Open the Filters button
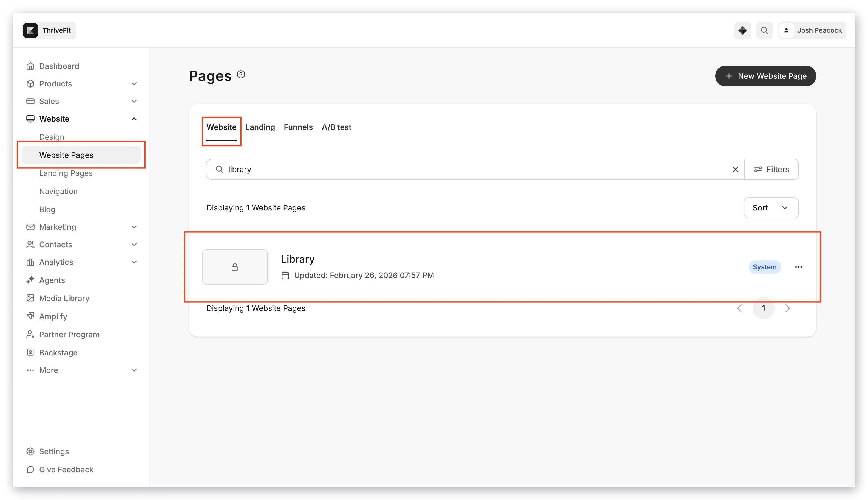The width and height of the screenshot is (868, 500). 771,169
